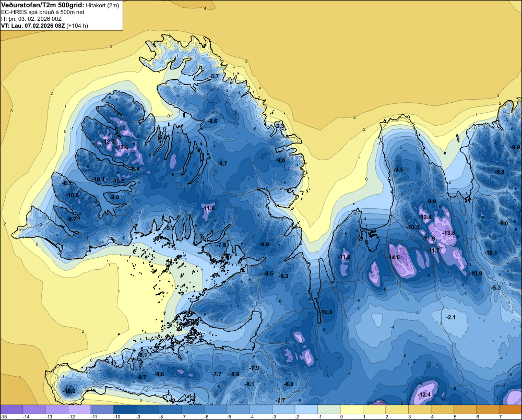Click the -8.7 temperature label

click(222, 163)
